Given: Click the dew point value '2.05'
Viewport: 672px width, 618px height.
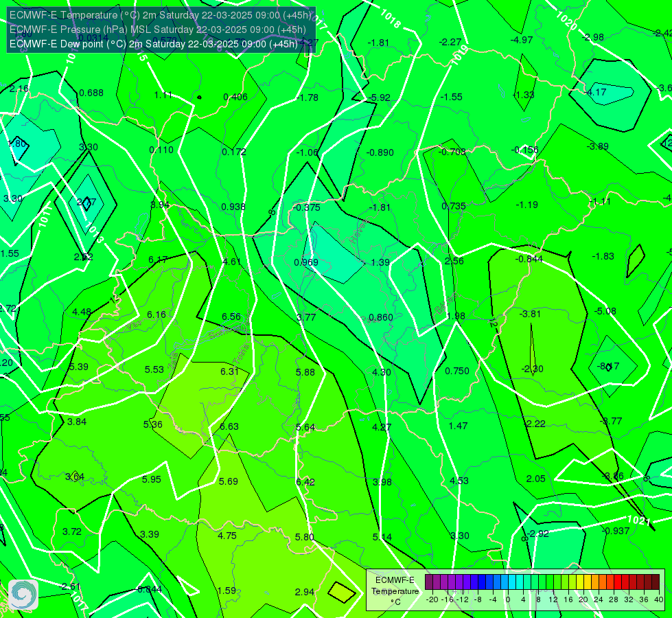Looking at the screenshot, I should tap(535, 479).
